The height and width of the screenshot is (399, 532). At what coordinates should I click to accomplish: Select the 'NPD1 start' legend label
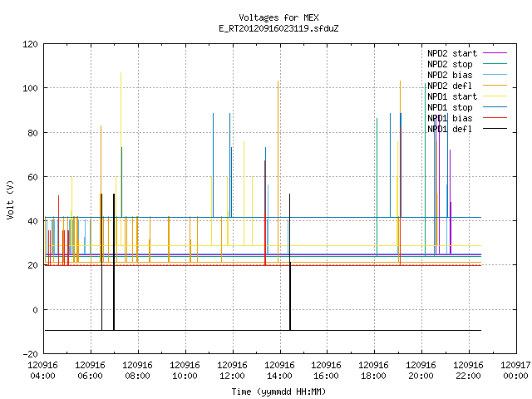452,96
